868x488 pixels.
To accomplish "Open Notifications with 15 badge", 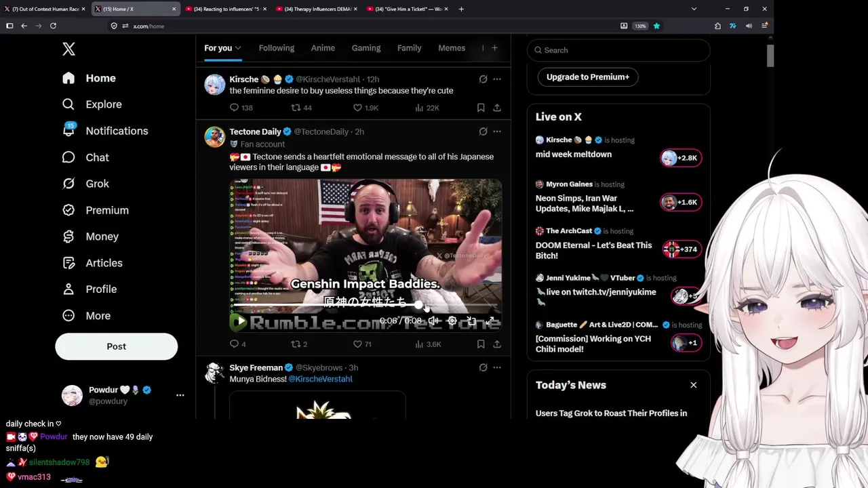I will point(105,131).
